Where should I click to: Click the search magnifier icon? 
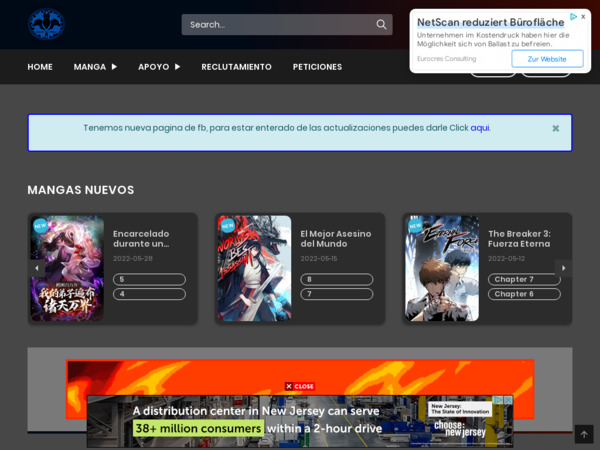(381, 24)
